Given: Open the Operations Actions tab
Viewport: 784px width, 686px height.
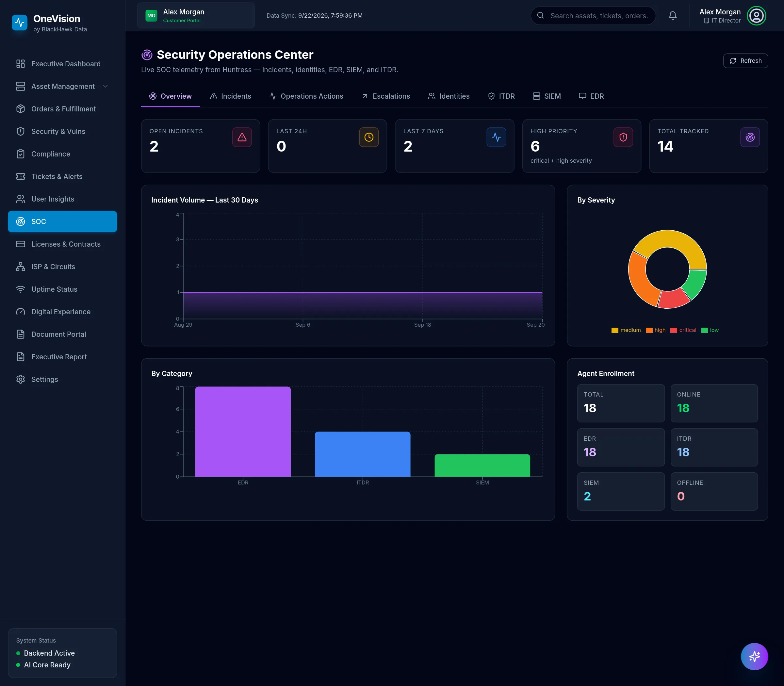Looking at the screenshot, I should click(x=306, y=96).
